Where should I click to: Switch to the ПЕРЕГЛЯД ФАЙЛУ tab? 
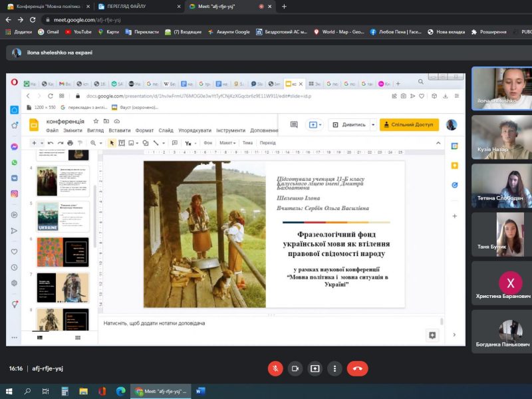pos(130,6)
